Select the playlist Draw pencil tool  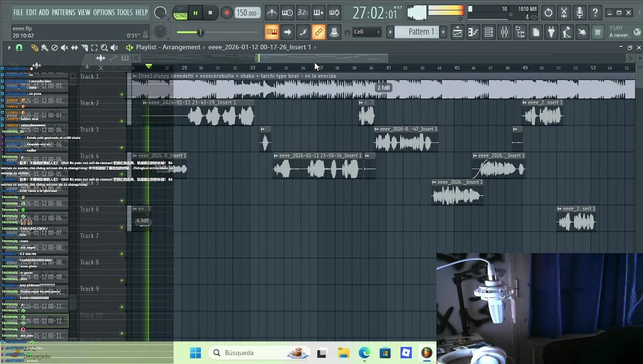[34, 48]
